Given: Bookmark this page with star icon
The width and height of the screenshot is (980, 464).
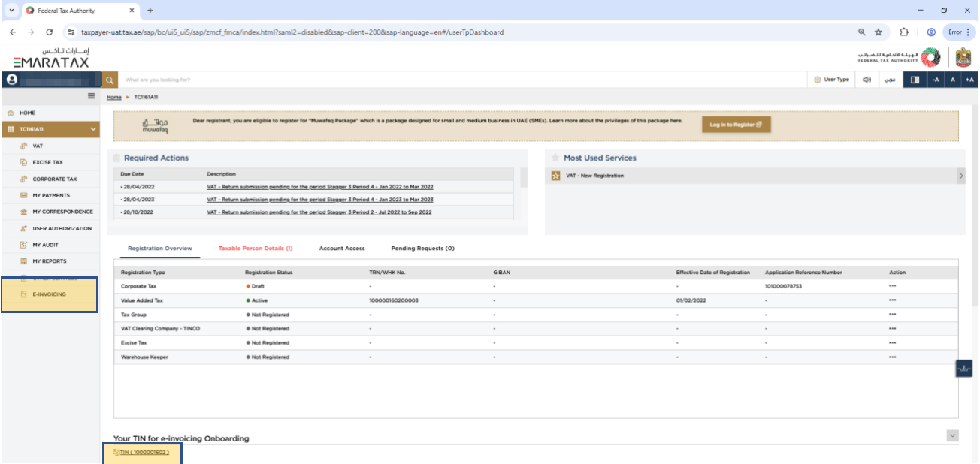Looking at the screenshot, I should point(878,32).
